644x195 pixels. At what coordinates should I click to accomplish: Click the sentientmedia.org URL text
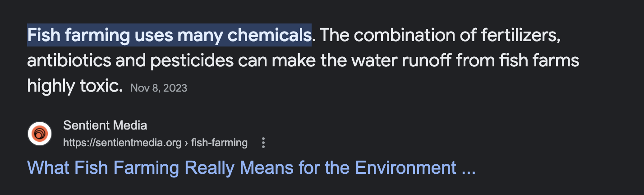pos(122,143)
